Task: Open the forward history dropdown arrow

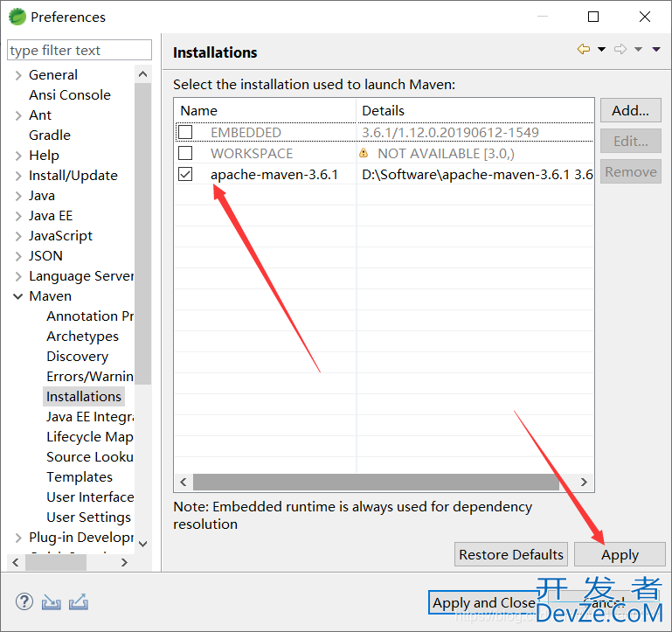Action: (x=638, y=49)
